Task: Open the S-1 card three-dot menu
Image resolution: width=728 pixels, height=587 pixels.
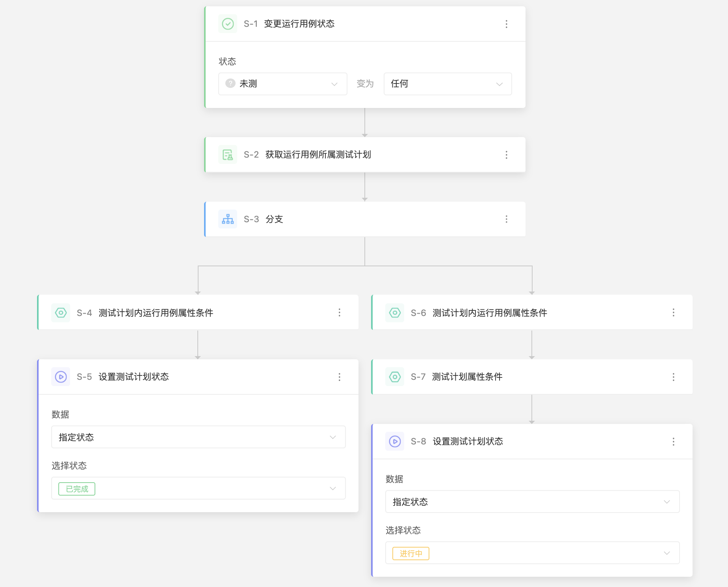Action: [x=506, y=24]
